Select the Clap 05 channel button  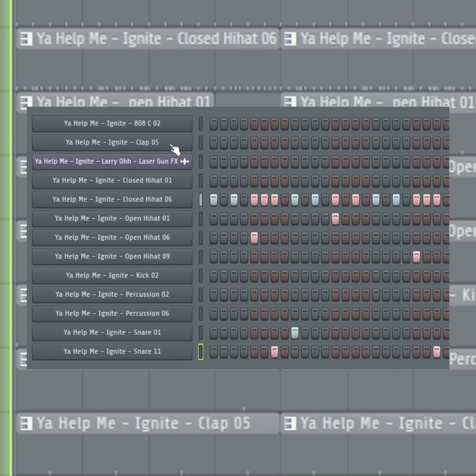112,143
